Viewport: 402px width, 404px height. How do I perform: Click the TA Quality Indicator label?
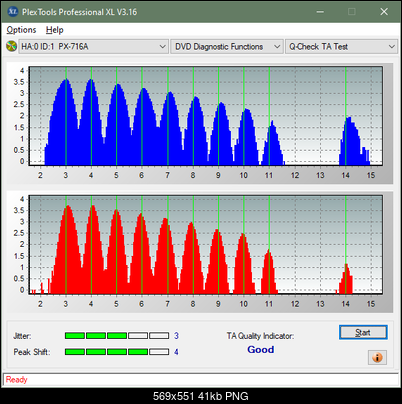[x=260, y=336]
